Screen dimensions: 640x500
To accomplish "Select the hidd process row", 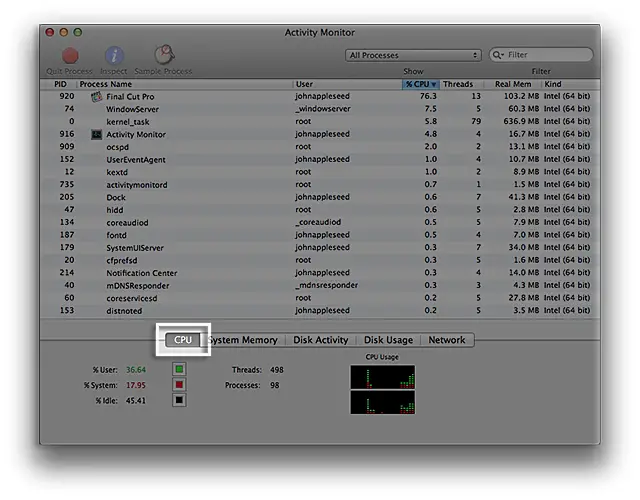I will tap(320, 210).
